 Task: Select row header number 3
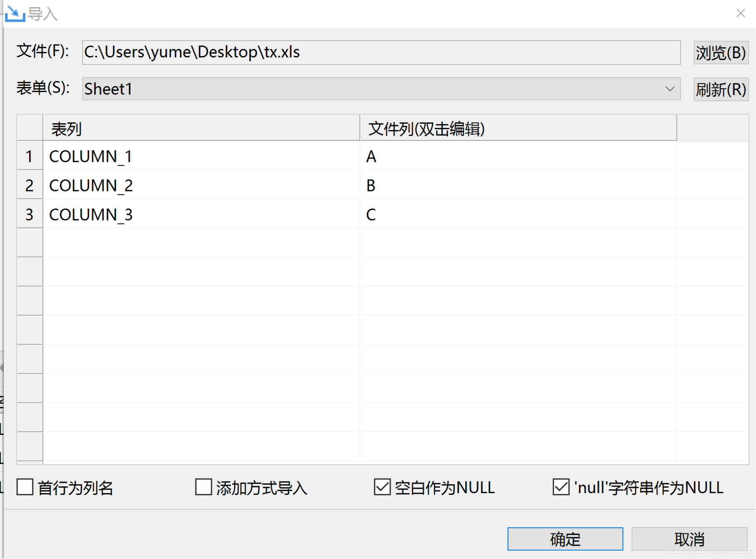pos(30,214)
